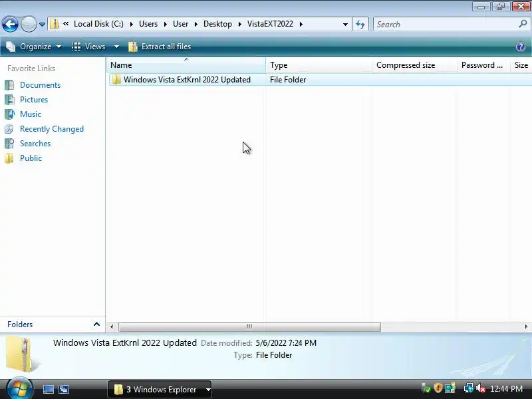Click the Views button
The height and width of the screenshot is (399, 532).
[x=89, y=47]
